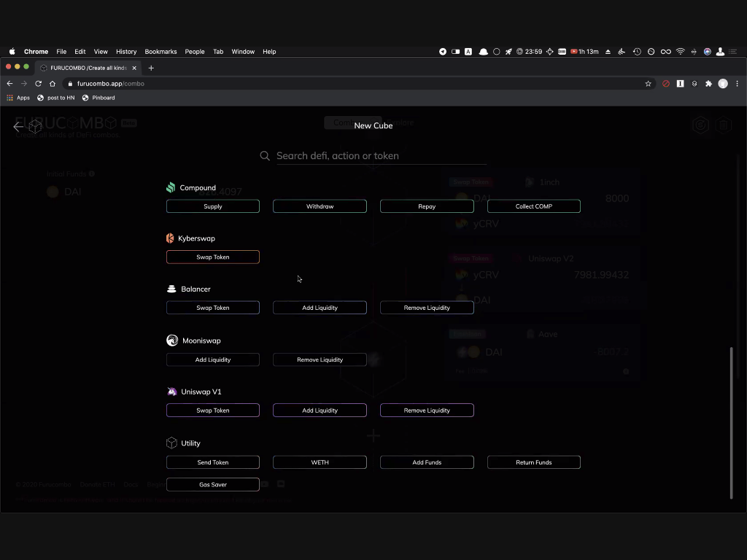The width and height of the screenshot is (747, 560).
Task: Choose Balancer Swap Token
Action: [213, 308]
